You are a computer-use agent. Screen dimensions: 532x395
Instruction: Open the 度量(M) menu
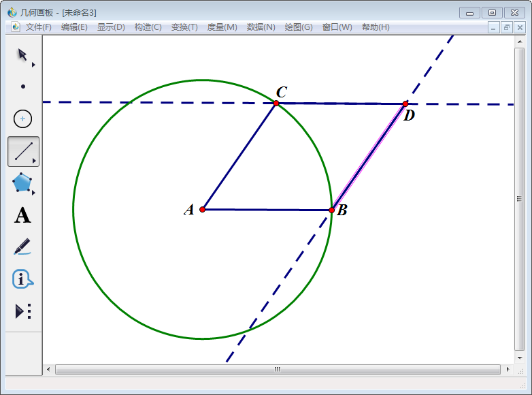(222, 27)
